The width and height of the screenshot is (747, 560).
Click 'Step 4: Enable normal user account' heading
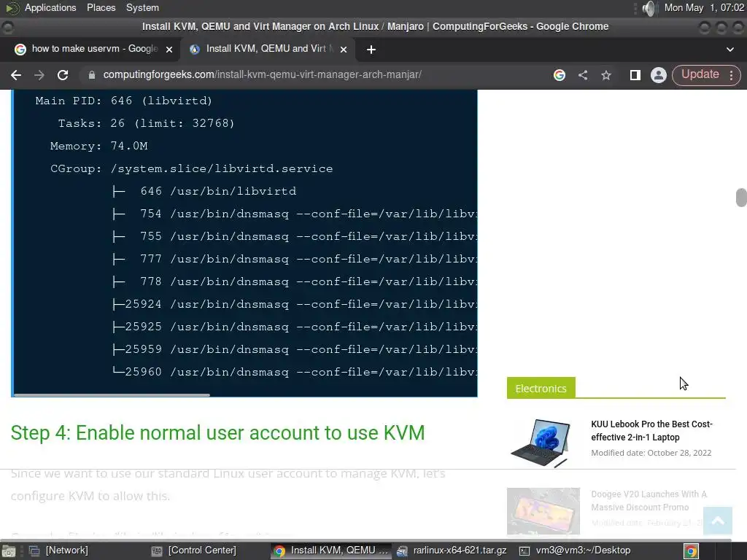[x=217, y=433]
